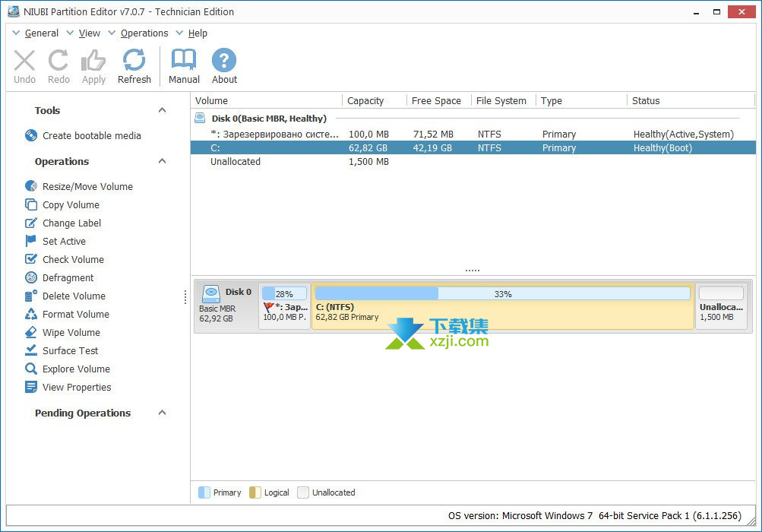Screen dimensions: 762x532
Task: Click the Defragment link
Action: [68, 277]
